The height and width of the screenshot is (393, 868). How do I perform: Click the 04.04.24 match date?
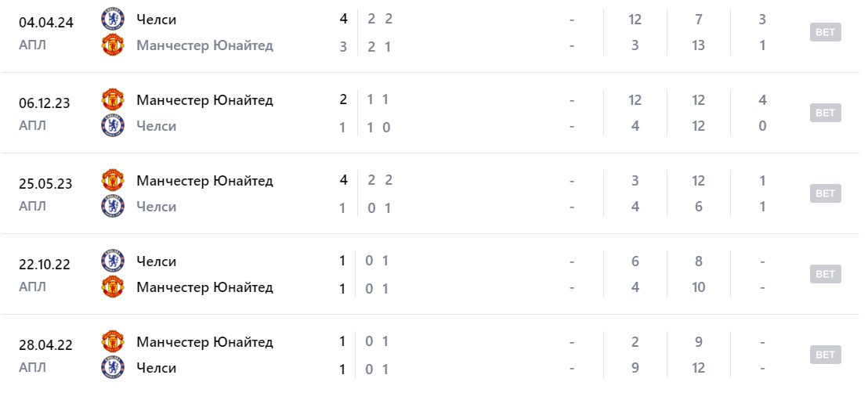[x=46, y=22]
